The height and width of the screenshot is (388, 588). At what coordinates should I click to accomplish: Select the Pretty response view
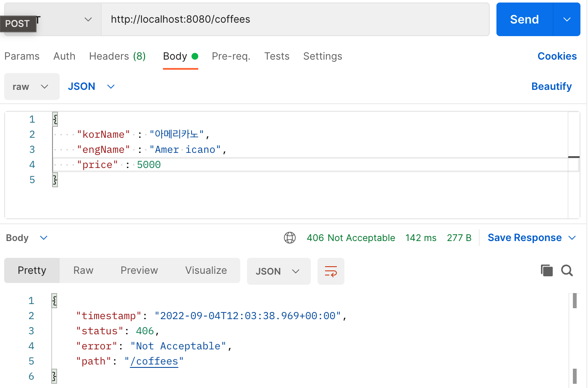coord(32,270)
